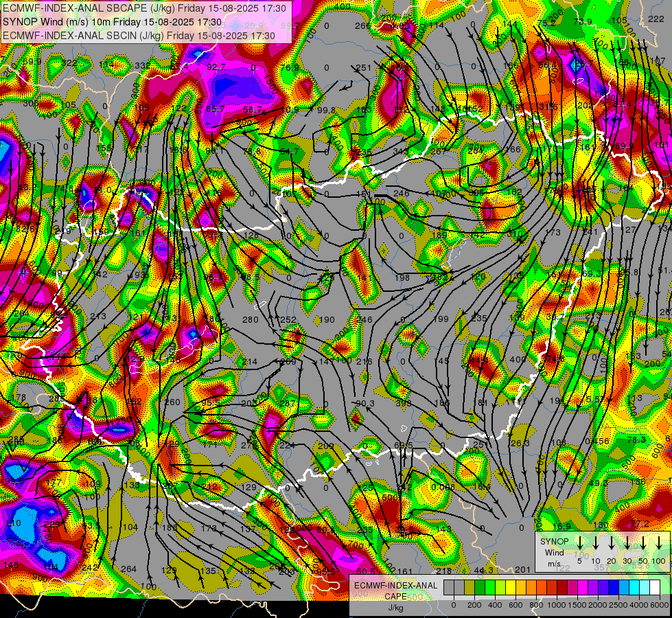Click the J/kg unit label in legend
The image size is (672, 618).
tap(395, 608)
